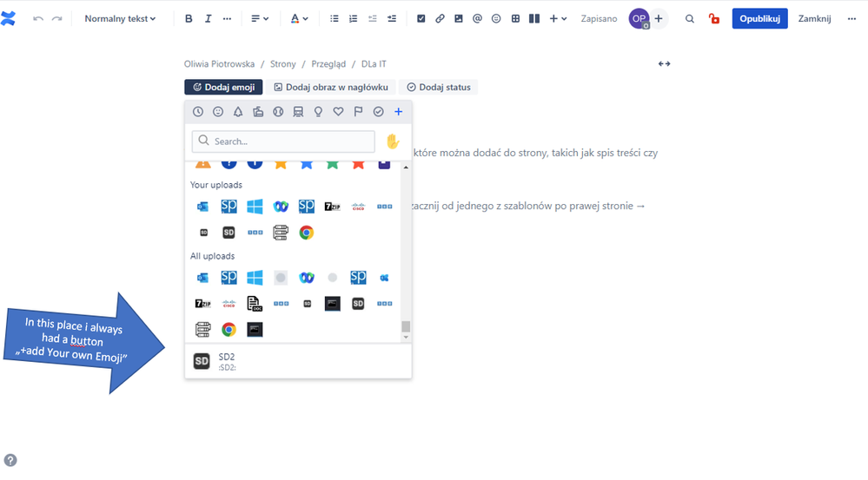Viewport: 868px width, 480px height.
Task: Toggle page width arrows icon
Action: point(665,64)
